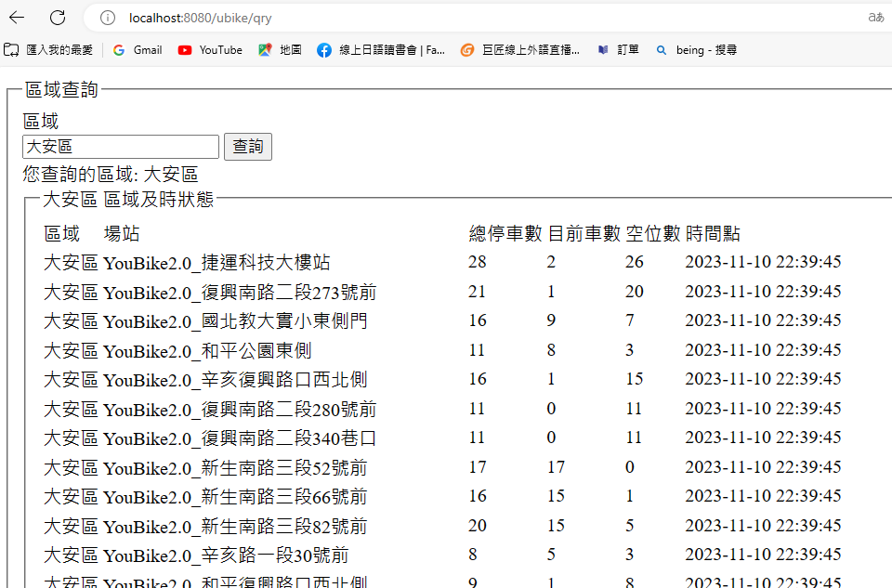This screenshot has height=588, width=892.
Task: Select station YouBike2.0_復興南路二段280號前
Action: point(240,410)
